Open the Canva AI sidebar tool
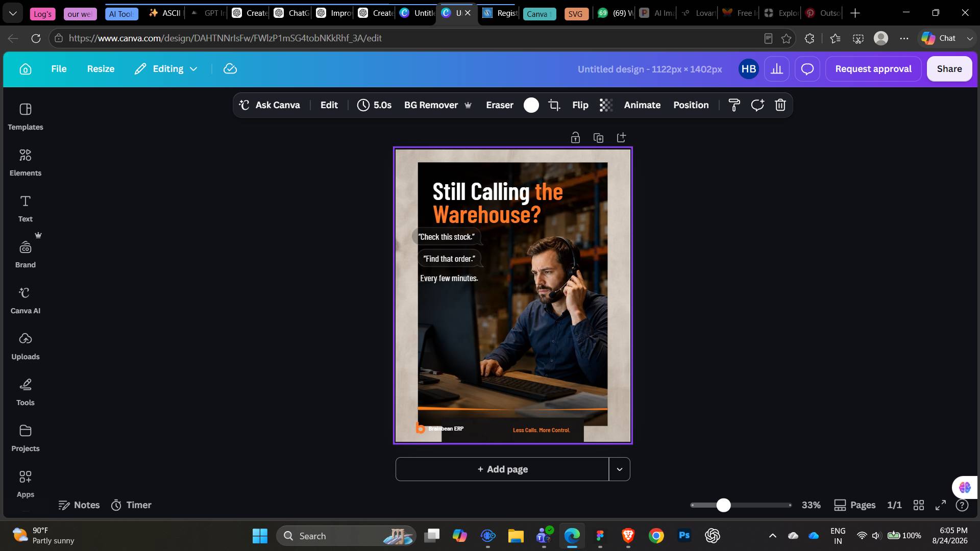 [26, 300]
